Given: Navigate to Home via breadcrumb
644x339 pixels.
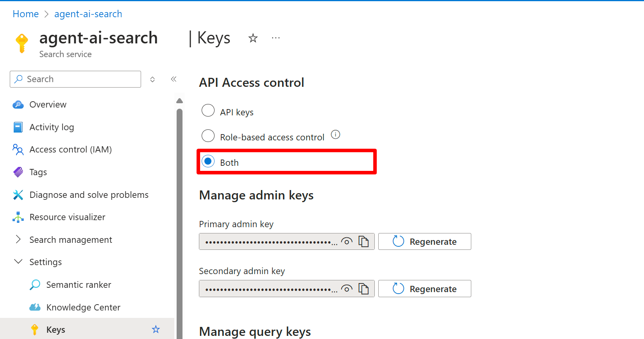Looking at the screenshot, I should [25, 14].
